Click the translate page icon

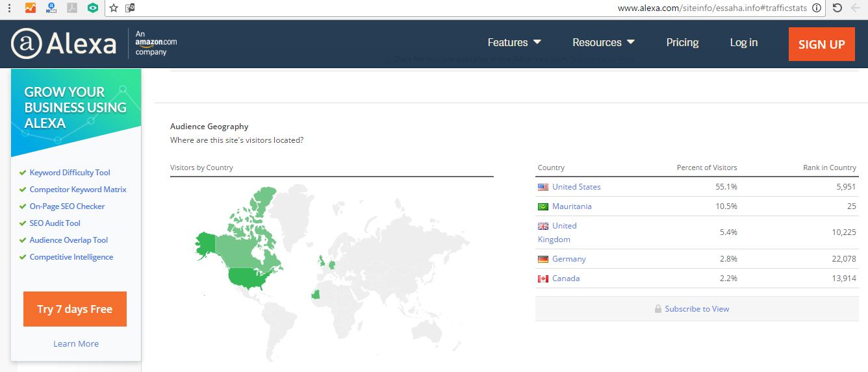tap(130, 8)
